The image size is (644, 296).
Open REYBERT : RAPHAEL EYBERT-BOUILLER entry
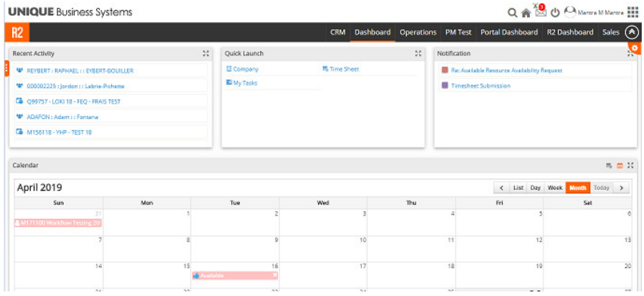pyautogui.click(x=80, y=70)
